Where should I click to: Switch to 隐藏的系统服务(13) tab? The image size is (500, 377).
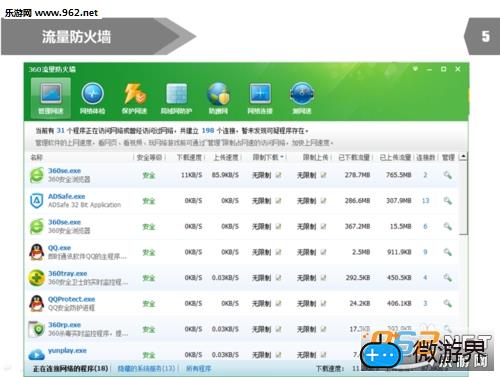coord(146,369)
